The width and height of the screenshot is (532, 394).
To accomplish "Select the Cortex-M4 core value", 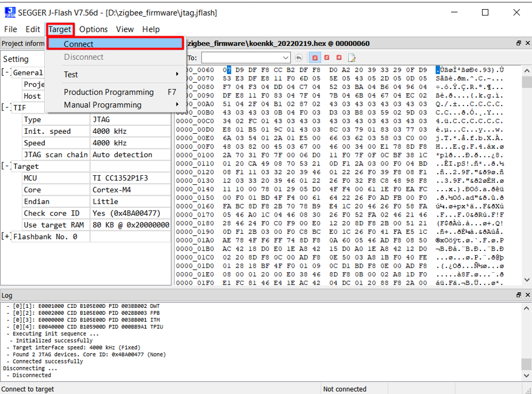I will pyautogui.click(x=130, y=190).
